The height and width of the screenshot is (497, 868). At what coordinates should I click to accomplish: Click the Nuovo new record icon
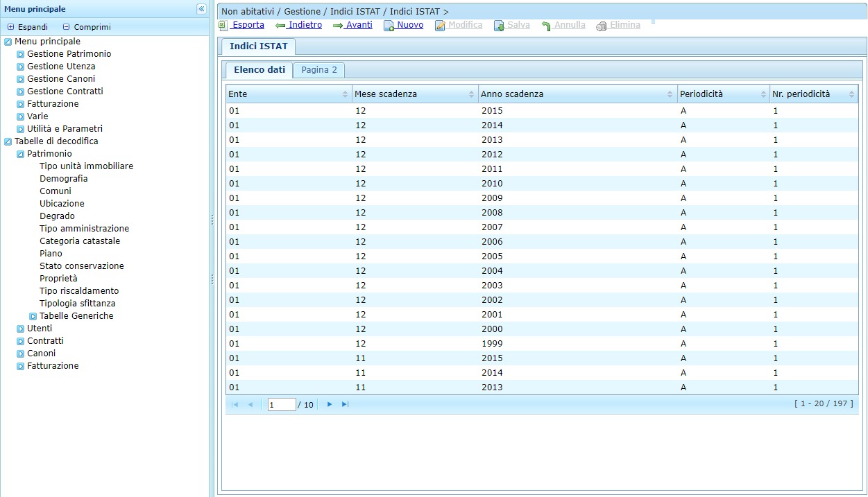(389, 26)
